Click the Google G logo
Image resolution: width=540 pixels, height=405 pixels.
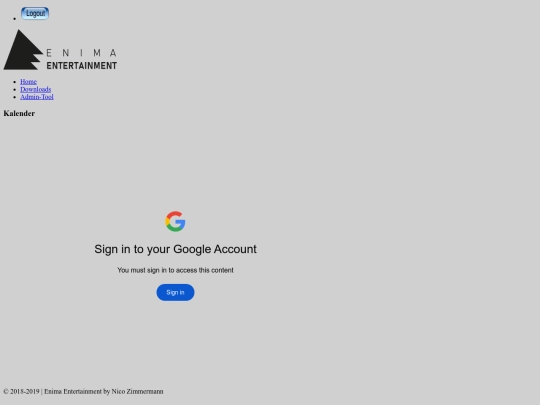[175, 221]
